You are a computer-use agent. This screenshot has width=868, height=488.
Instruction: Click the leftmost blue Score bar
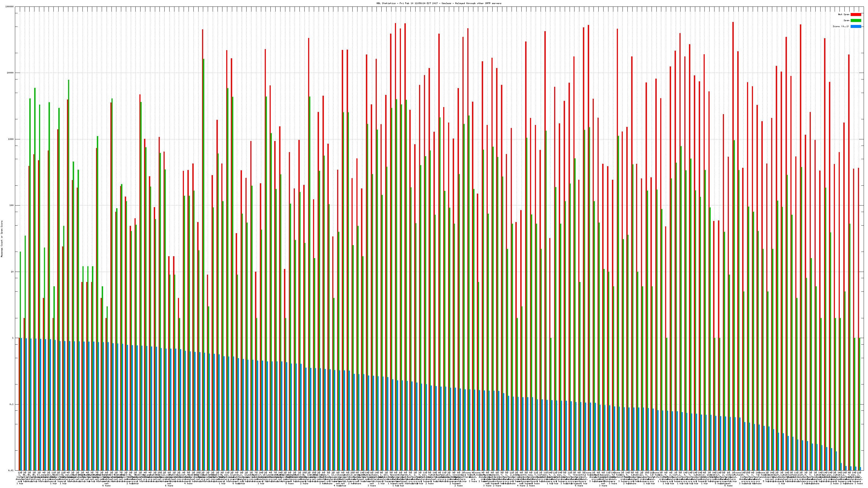pos(21,404)
